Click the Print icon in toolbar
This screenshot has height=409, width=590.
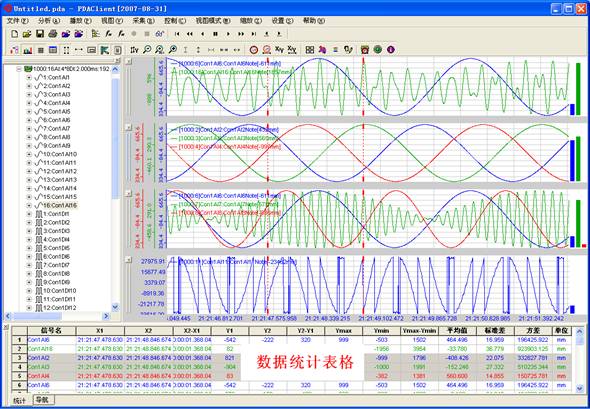53,34
